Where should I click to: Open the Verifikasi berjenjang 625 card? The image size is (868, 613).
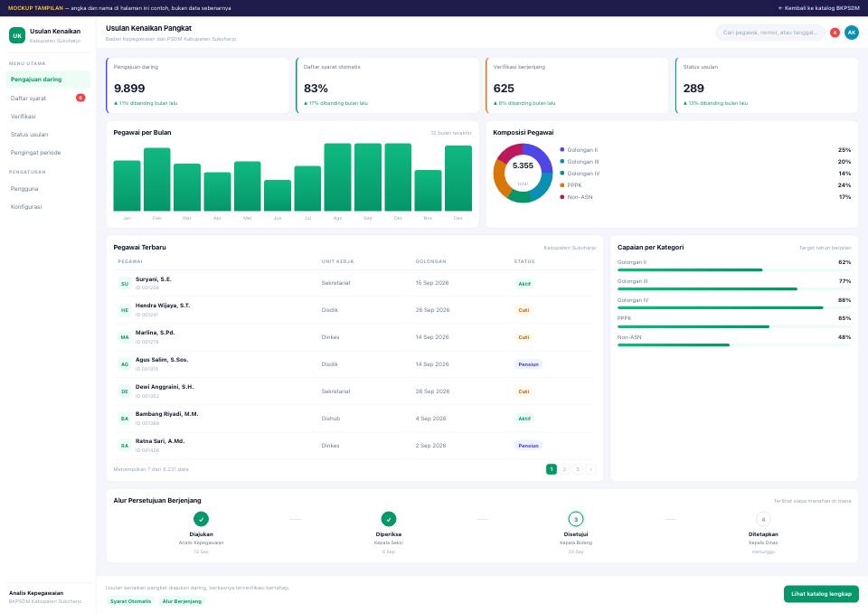click(x=577, y=85)
